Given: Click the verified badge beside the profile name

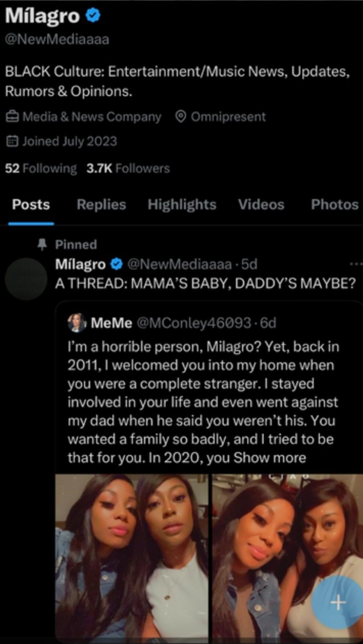Looking at the screenshot, I should tap(93, 15).
